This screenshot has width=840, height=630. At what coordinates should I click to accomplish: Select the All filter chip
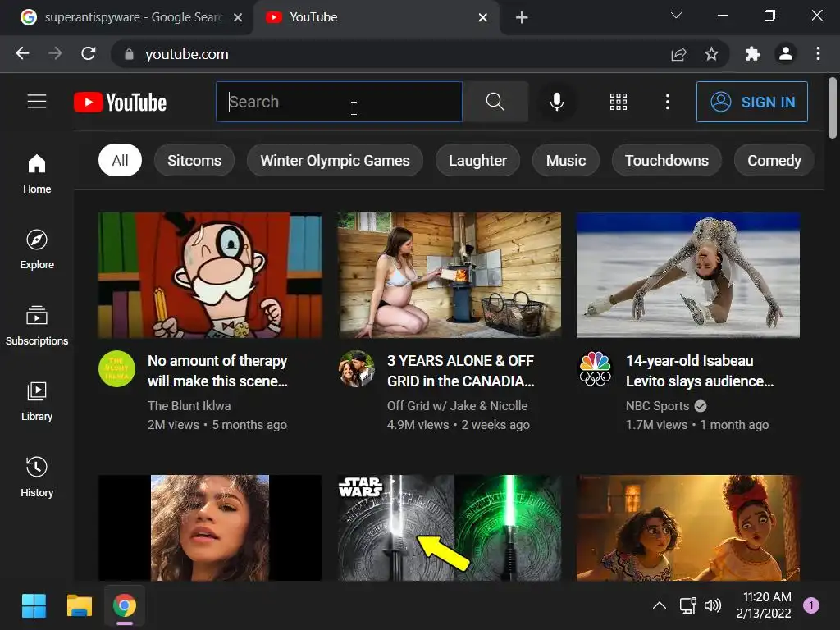point(120,160)
